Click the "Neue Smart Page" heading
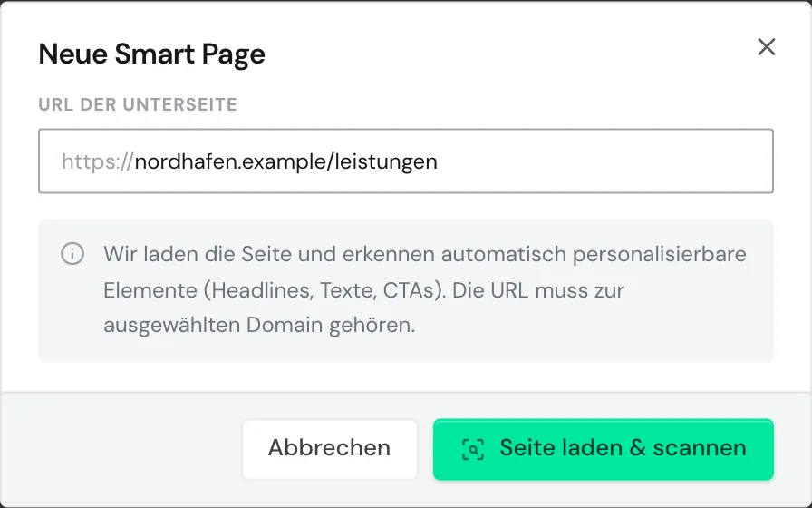The width and height of the screenshot is (812, 508). tap(151, 54)
